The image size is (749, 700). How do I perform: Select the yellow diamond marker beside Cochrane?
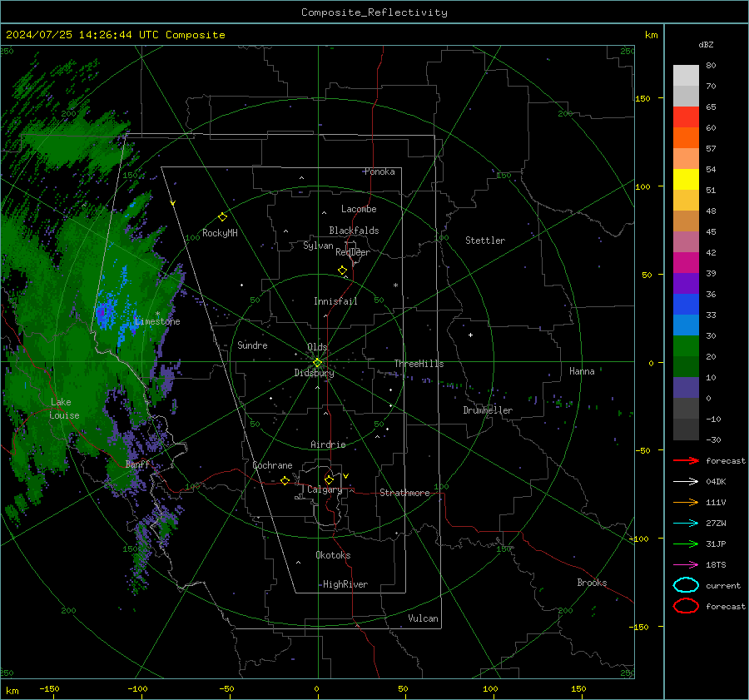tap(285, 480)
